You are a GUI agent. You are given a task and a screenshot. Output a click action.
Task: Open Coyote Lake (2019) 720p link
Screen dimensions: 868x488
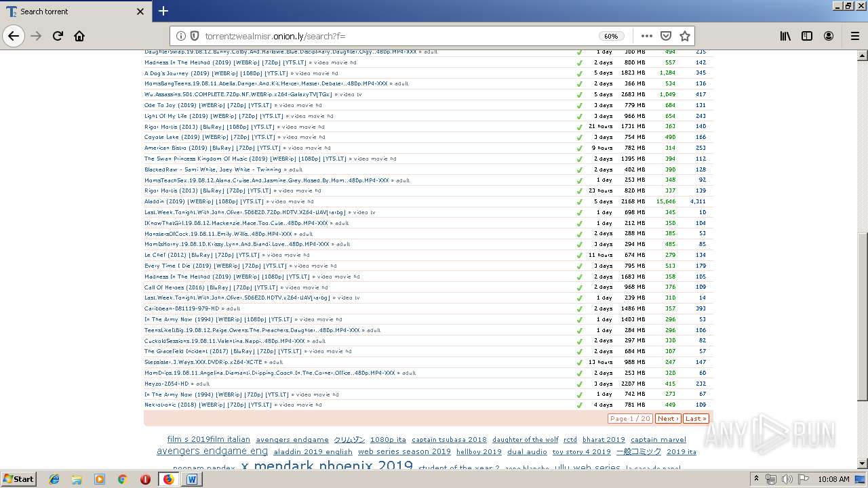[x=210, y=137]
